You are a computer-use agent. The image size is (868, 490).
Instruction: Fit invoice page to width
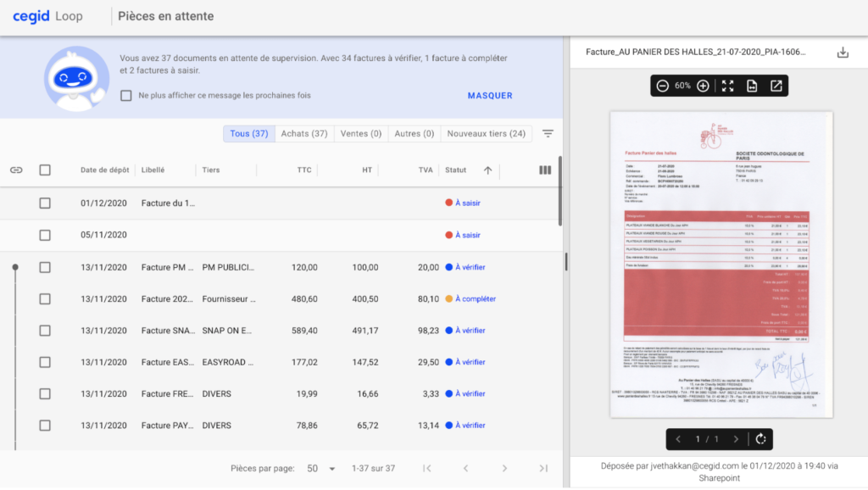752,86
